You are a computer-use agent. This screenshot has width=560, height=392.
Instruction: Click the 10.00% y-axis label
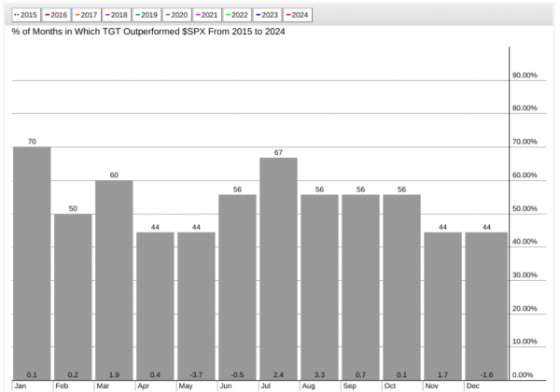coord(525,342)
